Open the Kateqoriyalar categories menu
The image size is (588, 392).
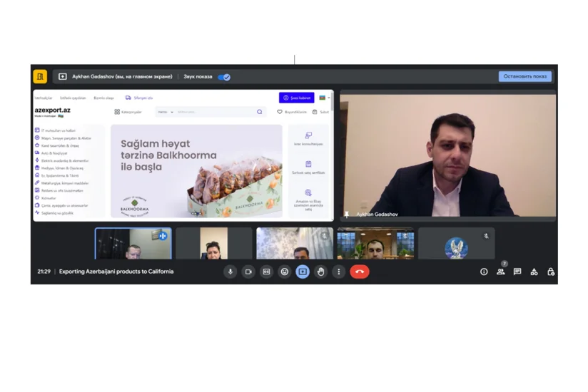(x=128, y=112)
